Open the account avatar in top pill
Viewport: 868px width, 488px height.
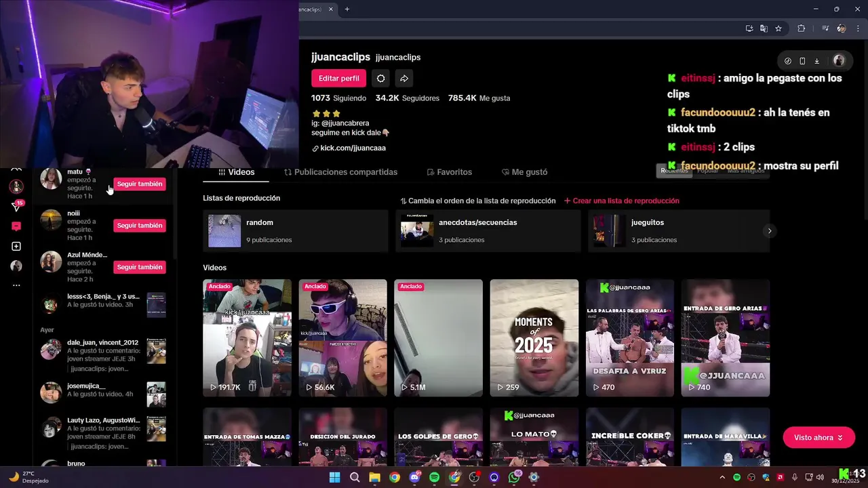pos(839,61)
